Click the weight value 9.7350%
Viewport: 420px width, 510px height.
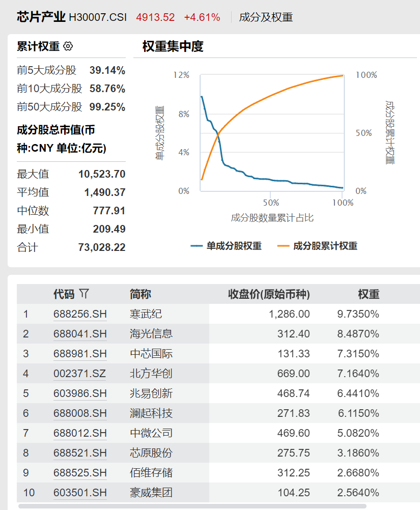tap(358, 314)
